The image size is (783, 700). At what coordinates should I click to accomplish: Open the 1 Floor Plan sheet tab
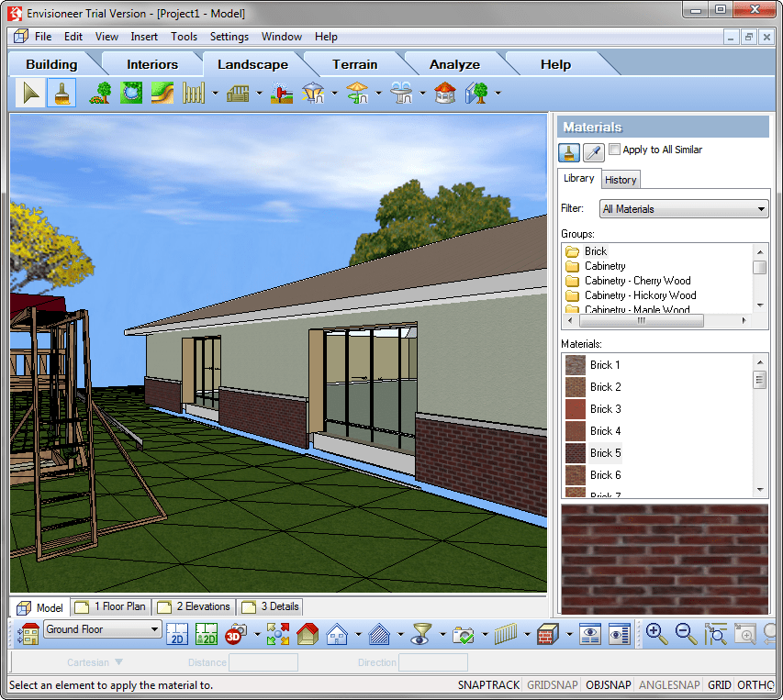pos(111,606)
